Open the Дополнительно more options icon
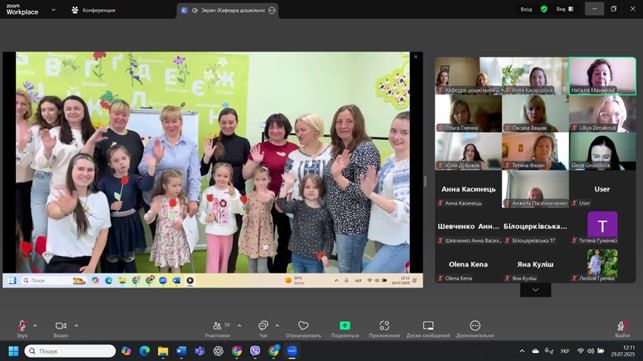 (x=475, y=326)
